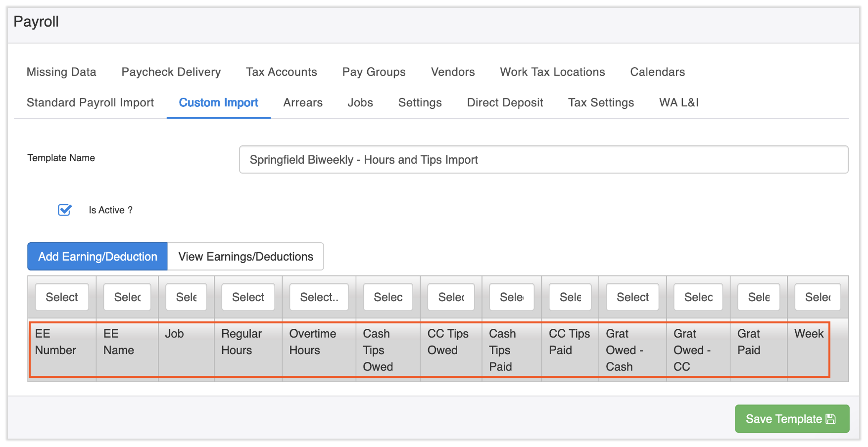The width and height of the screenshot is (868, 447).
Task: Uncheck the Is Active checkbox
Action: (x=65, y=210)
